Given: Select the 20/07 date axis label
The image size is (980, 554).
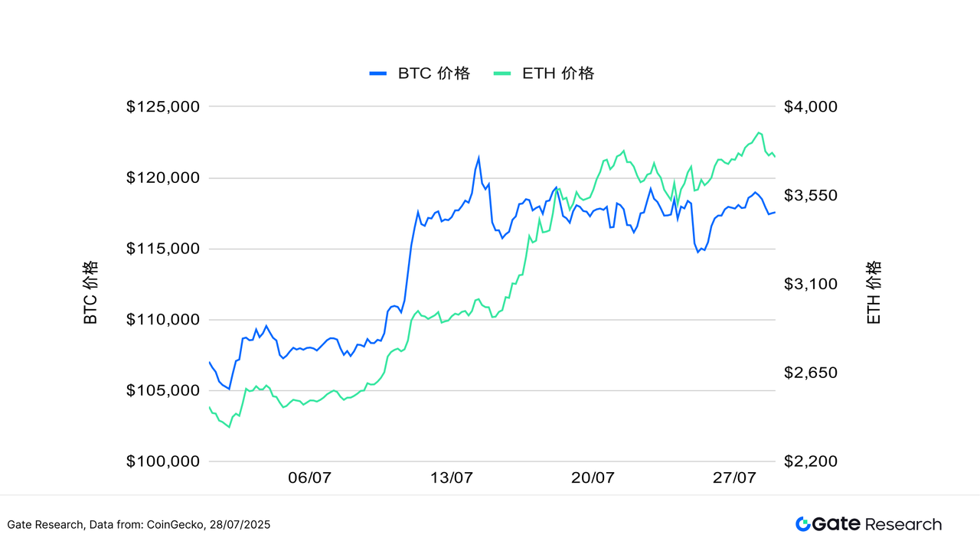Looking at the screenshot, I should (x=593, y=478).
